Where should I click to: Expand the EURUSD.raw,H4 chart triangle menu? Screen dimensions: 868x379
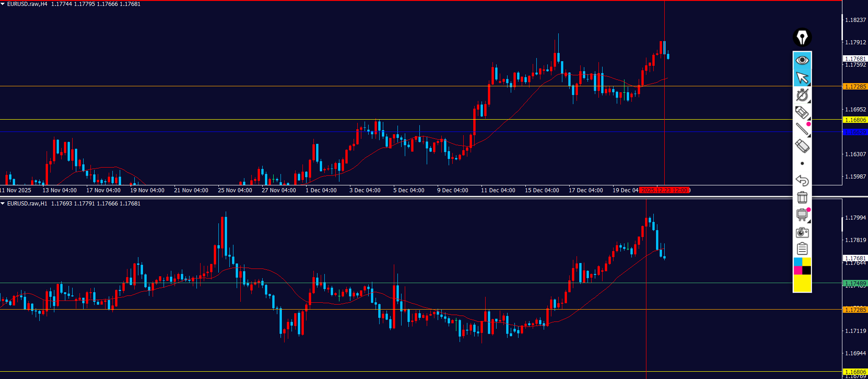[3, 4]
